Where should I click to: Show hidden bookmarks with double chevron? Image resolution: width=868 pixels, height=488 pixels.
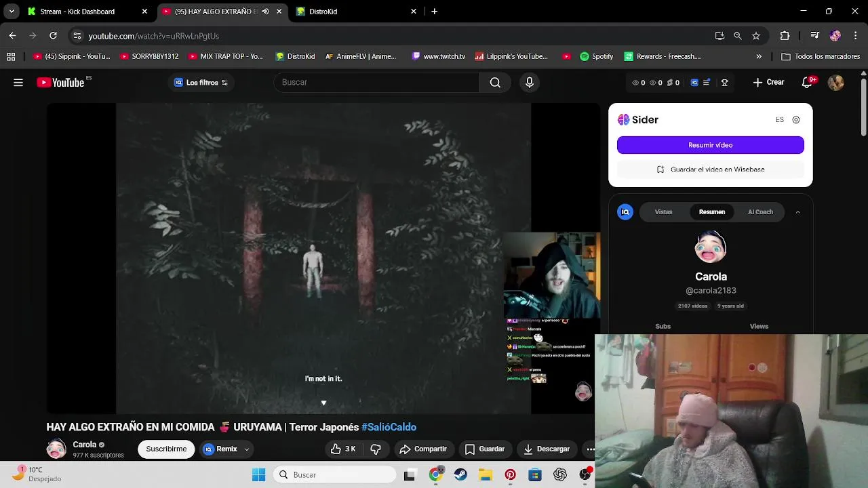pyautogui.click(x=759, y=56)
